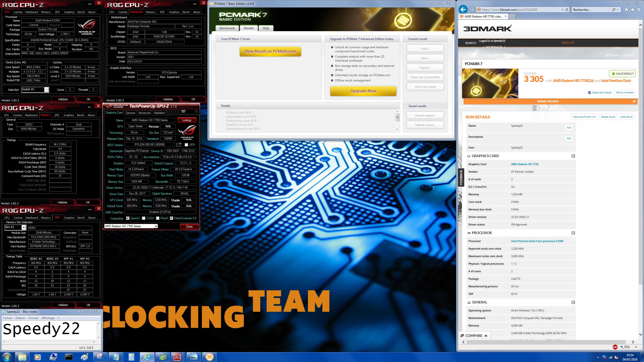644x362 pixels.
Task: Click the Bus Interface question mark icon
Action: (x=195, y=157)
